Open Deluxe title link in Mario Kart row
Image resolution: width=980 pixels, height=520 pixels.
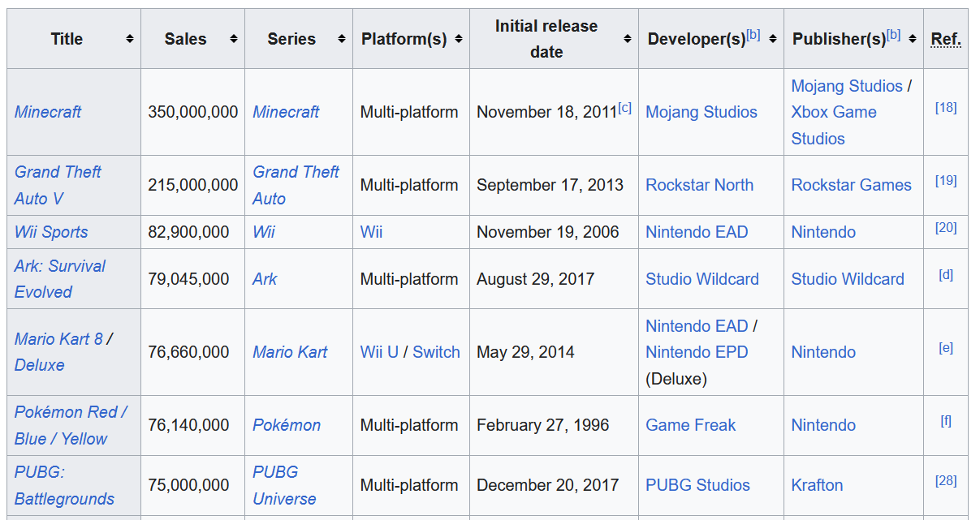pyautogui.click(x=39, y=365)
